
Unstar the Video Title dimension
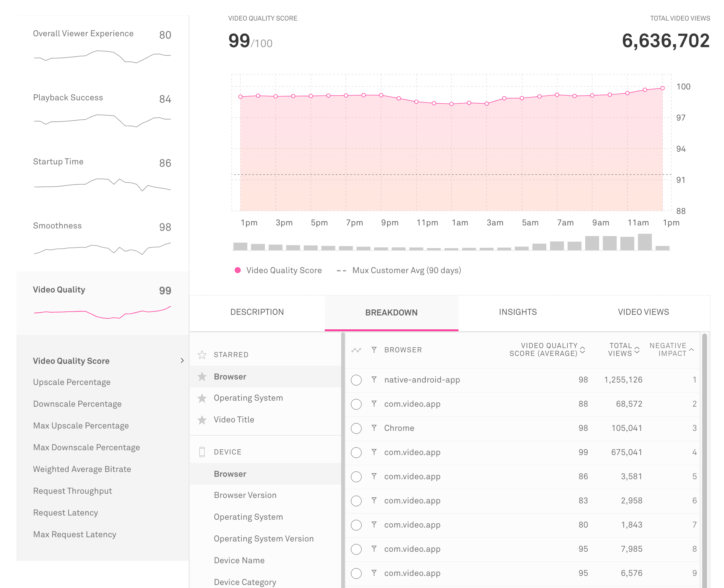pyautogui.click(x=202, y=420)
